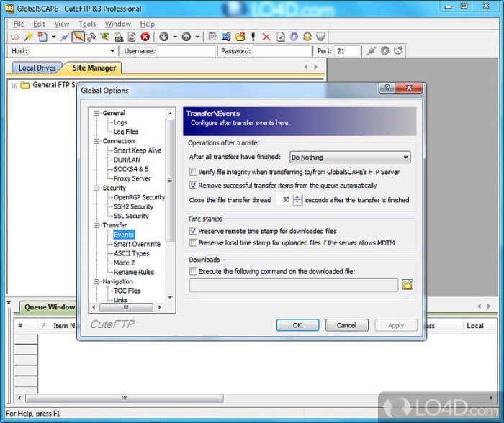
Task: Click the plug connect icon in main toolbar
Action: [64, 37]
